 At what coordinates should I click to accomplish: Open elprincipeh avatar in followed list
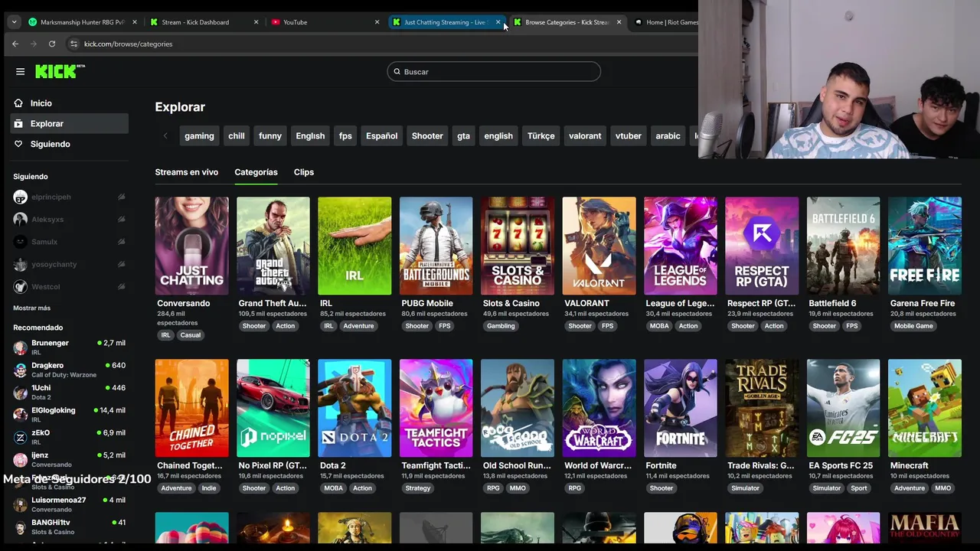pyautogui.click(x=20, y=197)
